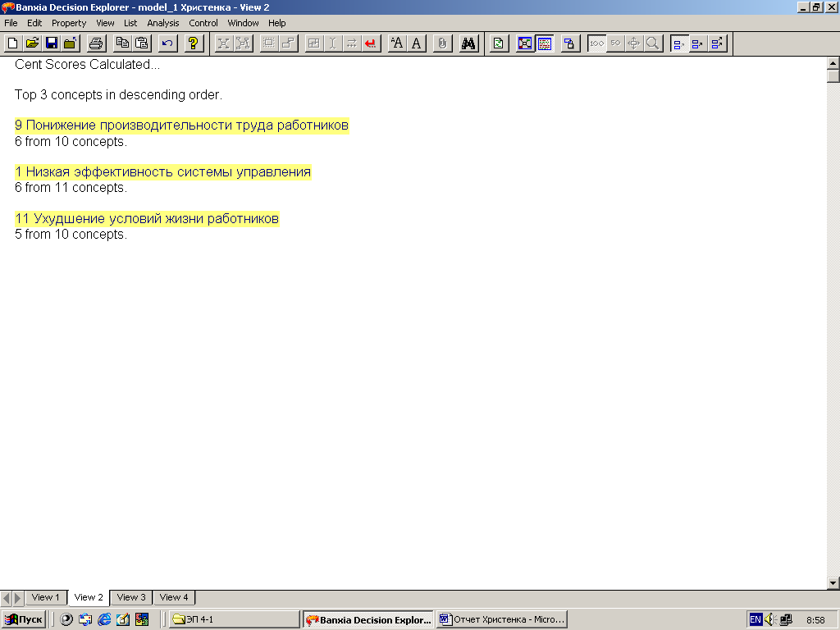Click the grayed-out dotted selection box icon
This screenshot has height=630, width=840.
(269, 43)
